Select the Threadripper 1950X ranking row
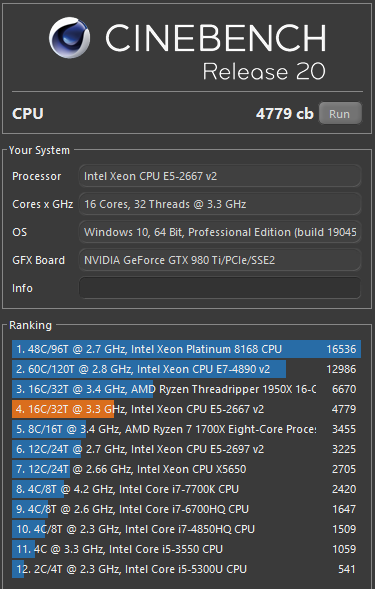This screenshot has width=375, height=589. click(x=186, y=389)
